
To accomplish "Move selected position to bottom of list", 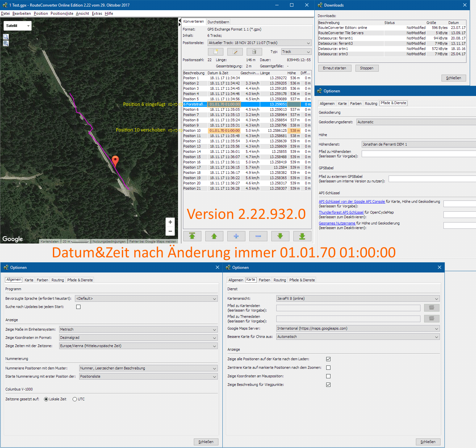I will tap(302, 236).
